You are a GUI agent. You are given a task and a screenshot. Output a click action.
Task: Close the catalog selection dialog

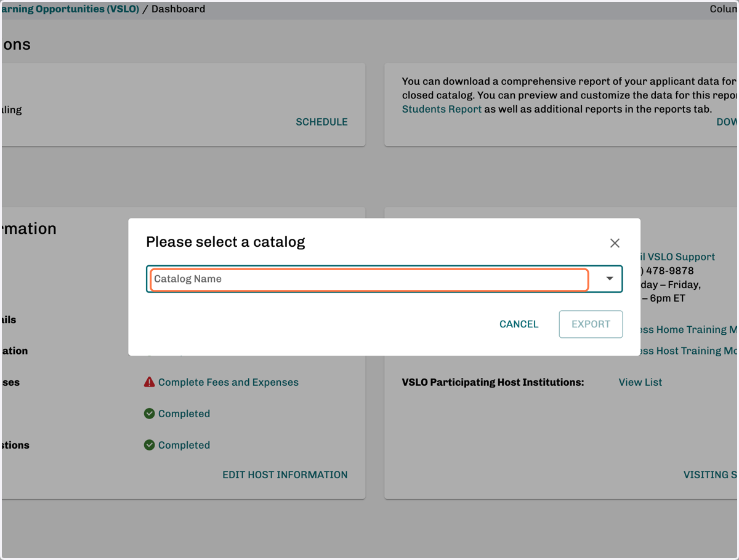[x=615, y=243]
